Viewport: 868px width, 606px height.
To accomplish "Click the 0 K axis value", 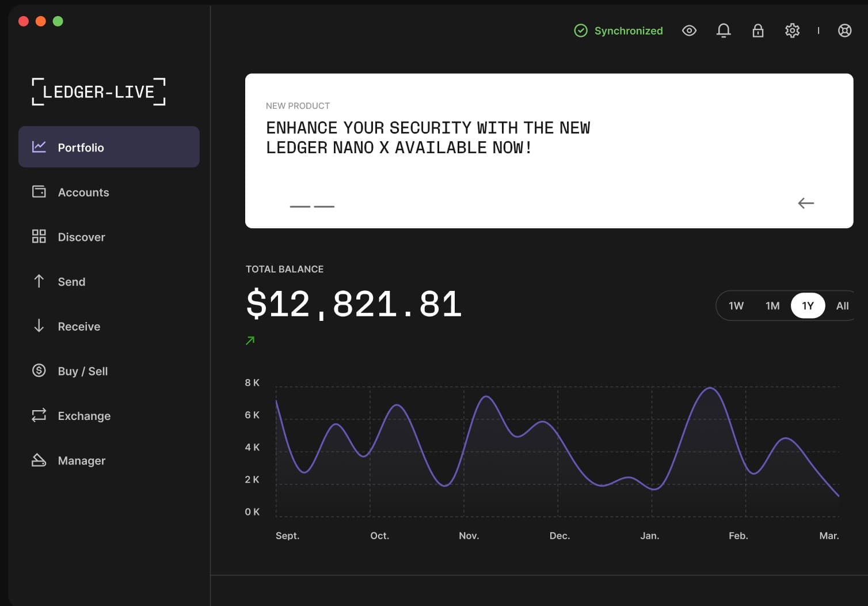I will 252,512.
